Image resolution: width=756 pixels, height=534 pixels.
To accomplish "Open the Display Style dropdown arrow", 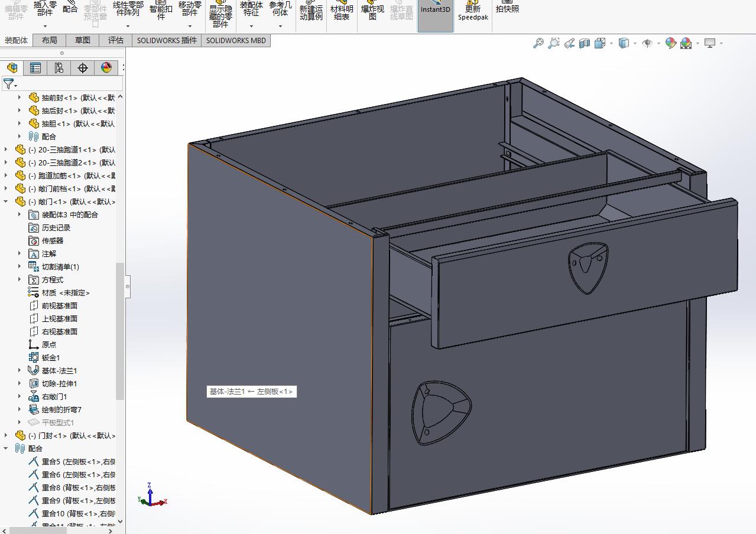I will (635, 43).
